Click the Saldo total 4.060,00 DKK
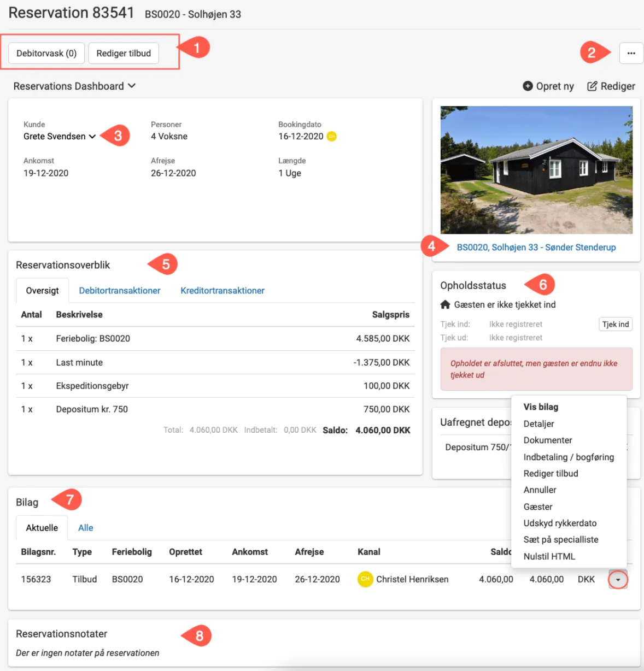Viewport: 644px width, 671px height. point(383,431)
